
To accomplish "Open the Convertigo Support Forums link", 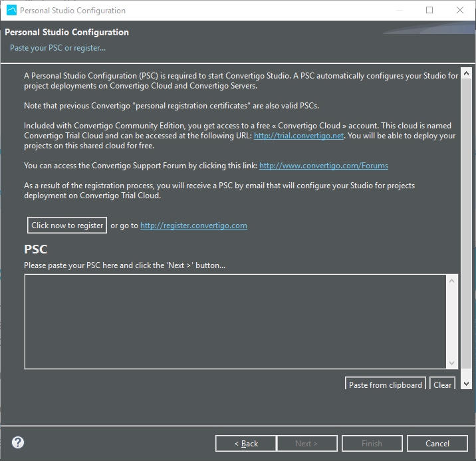I will click(x=323, y=166).
